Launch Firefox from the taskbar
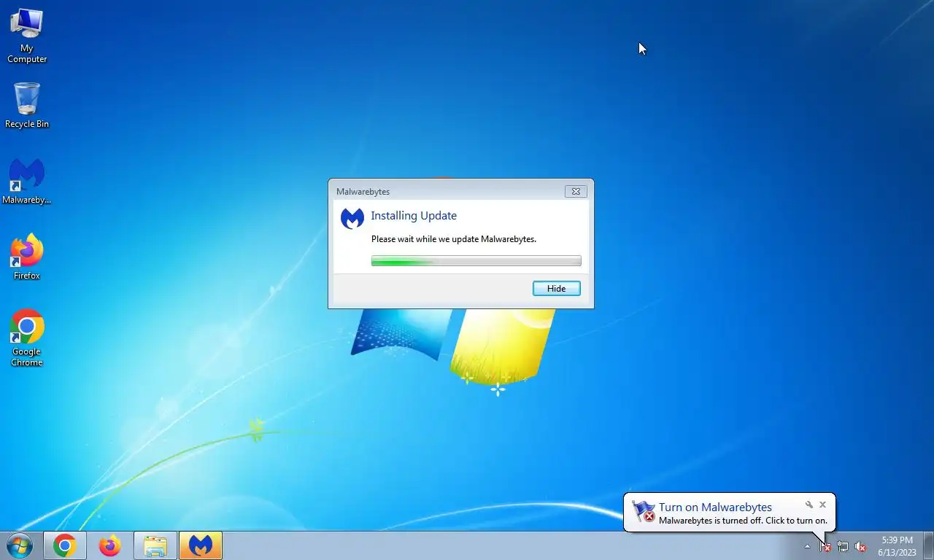Screen dimensions: 934x560 pyautogui.click(x=109, y=545)
